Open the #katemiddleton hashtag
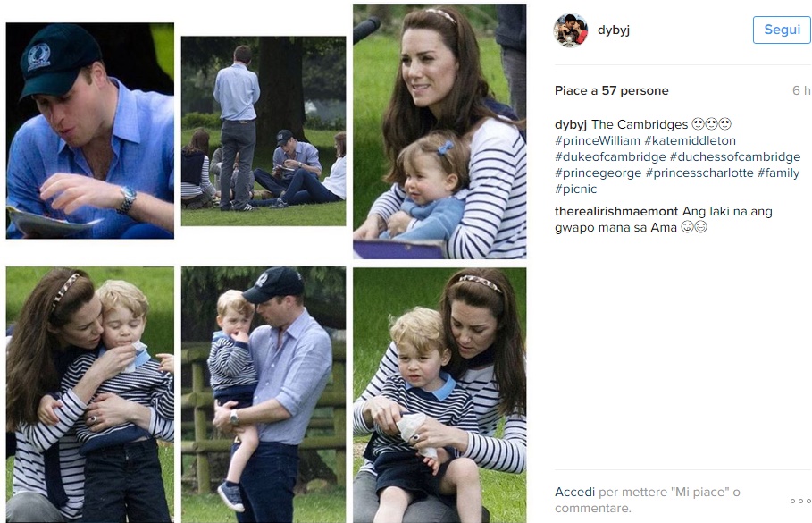The width and height of the screenshot is (812, 523). click(690, 140)
